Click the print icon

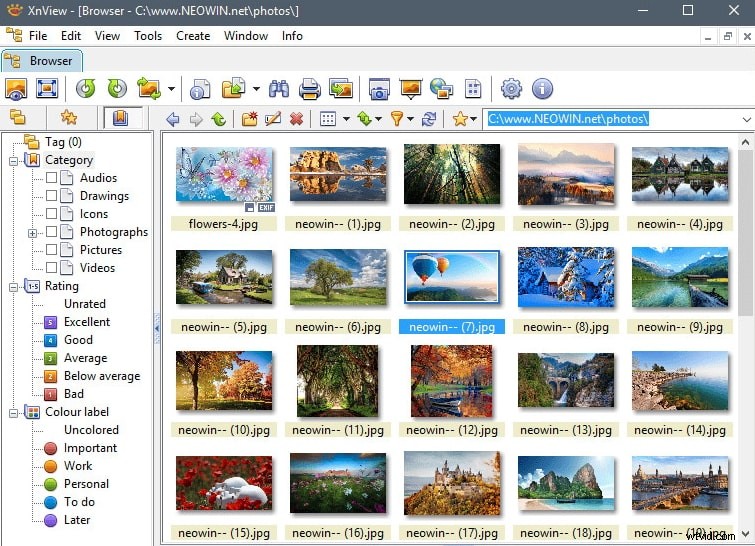pyautogui.click(x=310, y=89)
